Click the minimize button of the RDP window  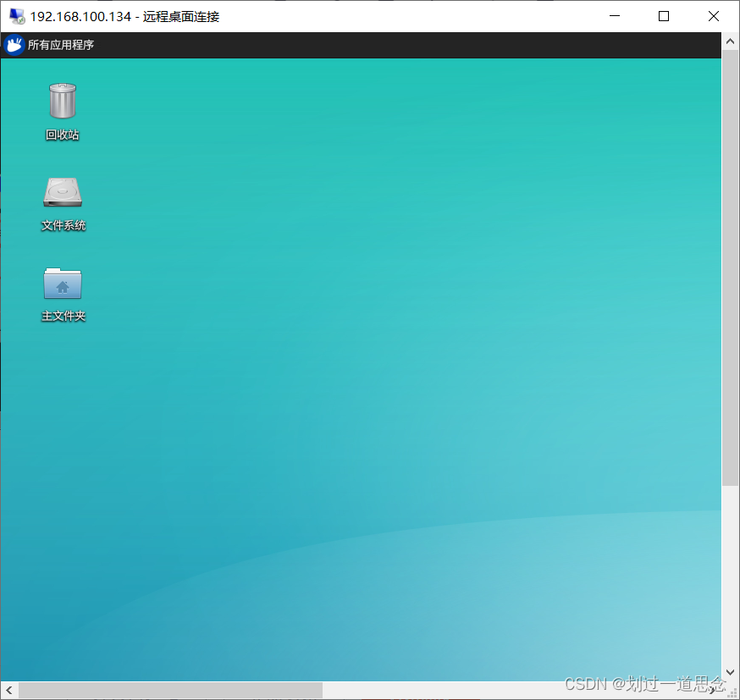point(614,16)
